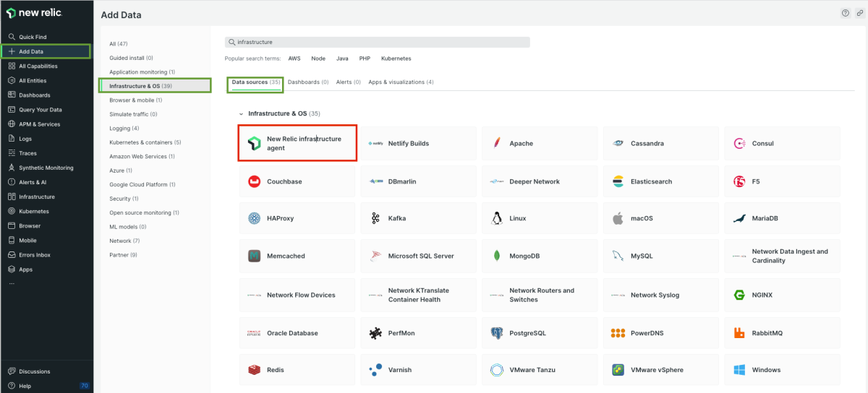The height and width of the screenshot is (393, 868).
Task: Select the PostgreSQL elephant icon
Action: [x=496, y=333]
